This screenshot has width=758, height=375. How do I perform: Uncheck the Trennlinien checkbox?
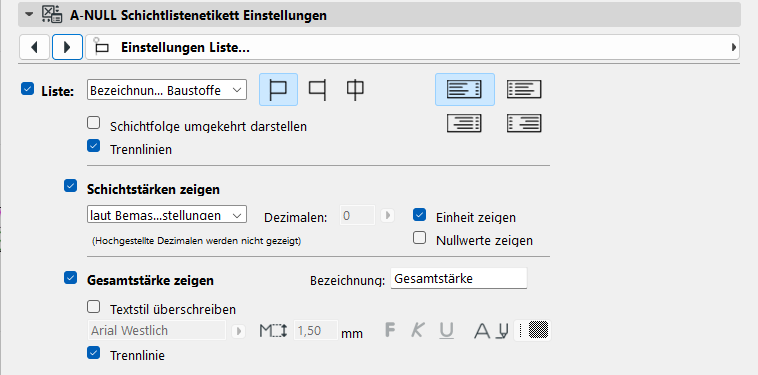[x=93, y=145]
